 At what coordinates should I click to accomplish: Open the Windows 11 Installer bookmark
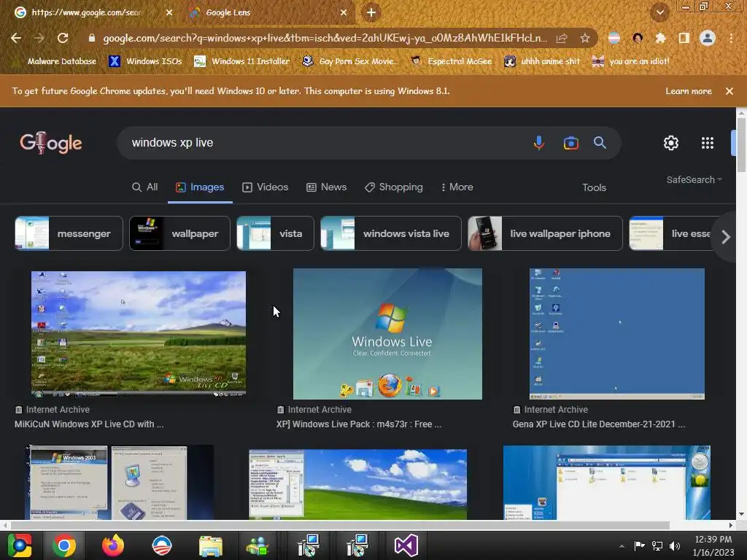click(x=242, y=61)
